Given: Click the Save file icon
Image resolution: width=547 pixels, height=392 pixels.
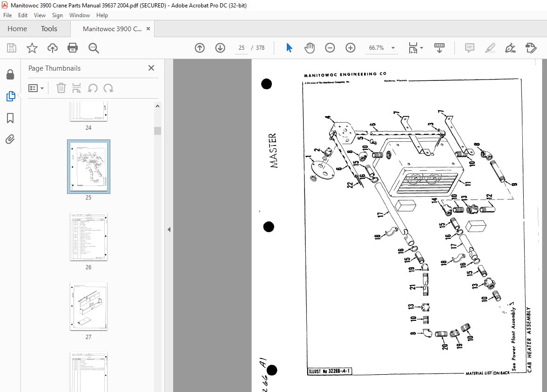Looking at the screenshot, I should click(12, 48).
